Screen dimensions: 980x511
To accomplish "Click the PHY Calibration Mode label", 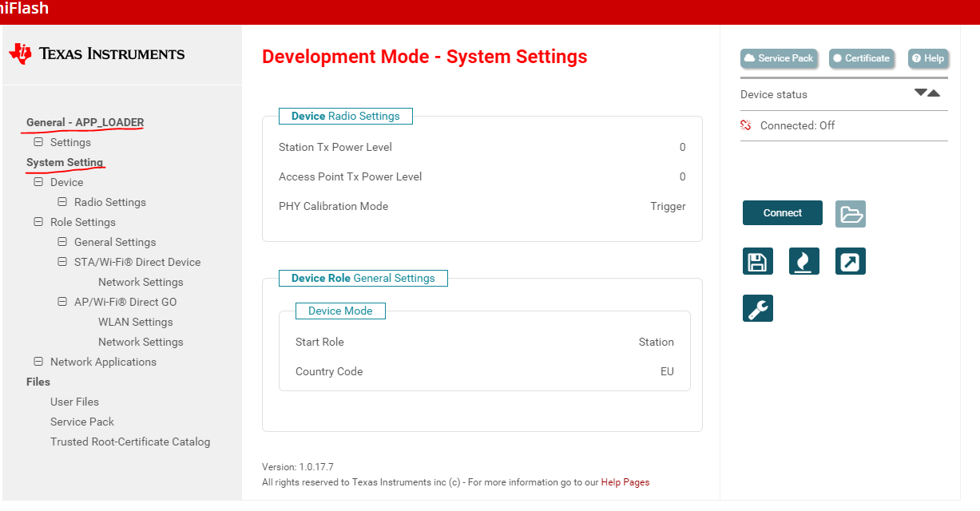I will pyautogui.click(x=333, y=206).
